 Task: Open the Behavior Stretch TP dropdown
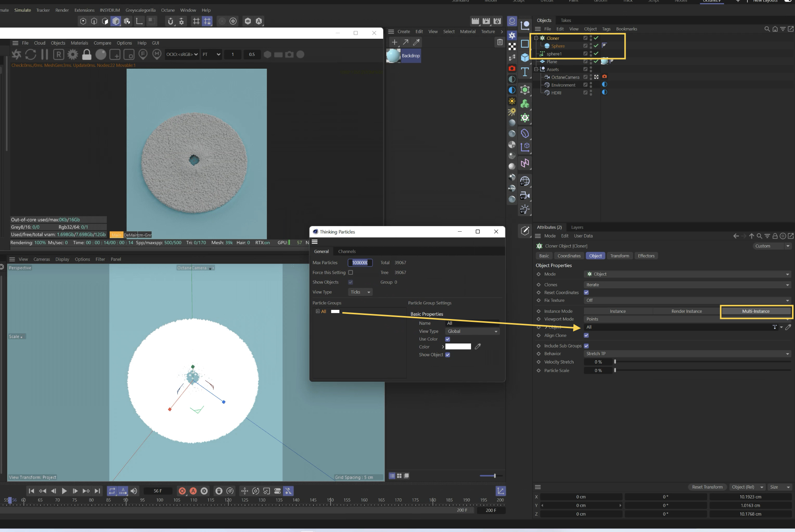tap(687, 354)
